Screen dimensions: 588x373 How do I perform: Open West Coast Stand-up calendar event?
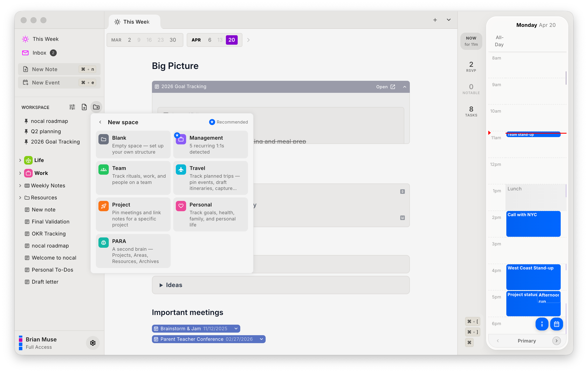point(533,277)
